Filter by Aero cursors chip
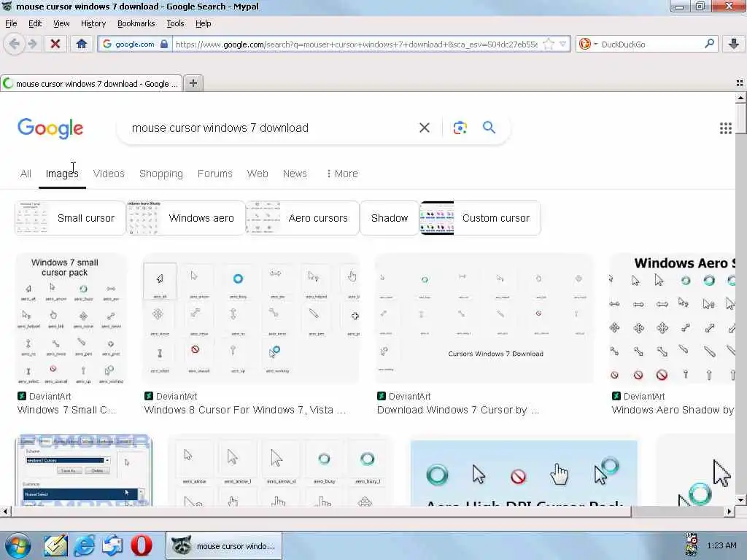Image resolution: width=747 pixels, height=560 pixels. [302, 218]
